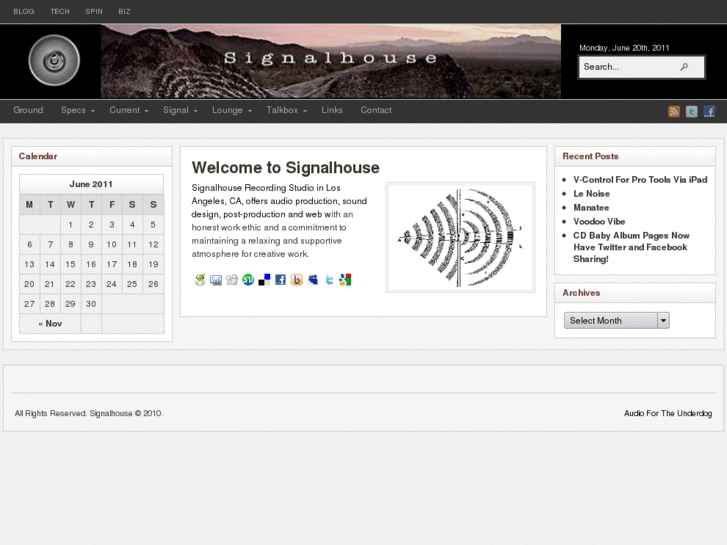
Task: Share via Yahoo Buzz icon
Action: [x=297, y=280]
